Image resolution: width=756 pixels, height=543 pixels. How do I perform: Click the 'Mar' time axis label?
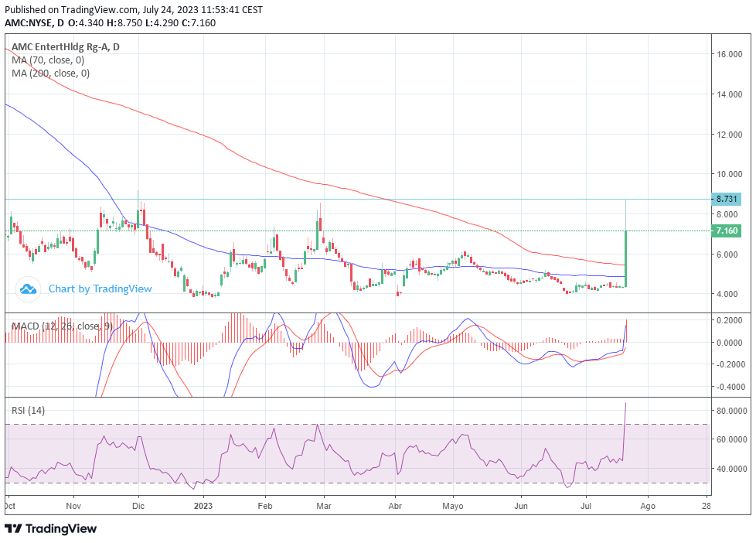click(324, 506)
